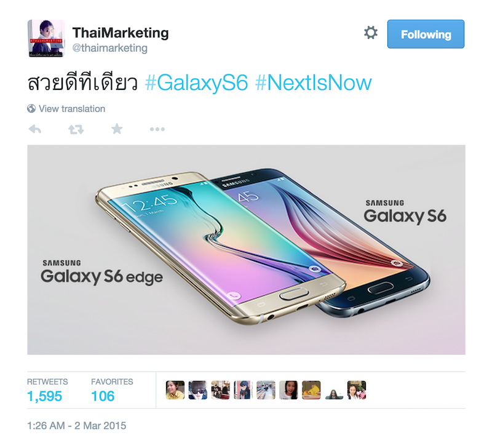View the 106 favorites list
The height and width of the screenshot is (448, 492).
[x=103, y=396]
